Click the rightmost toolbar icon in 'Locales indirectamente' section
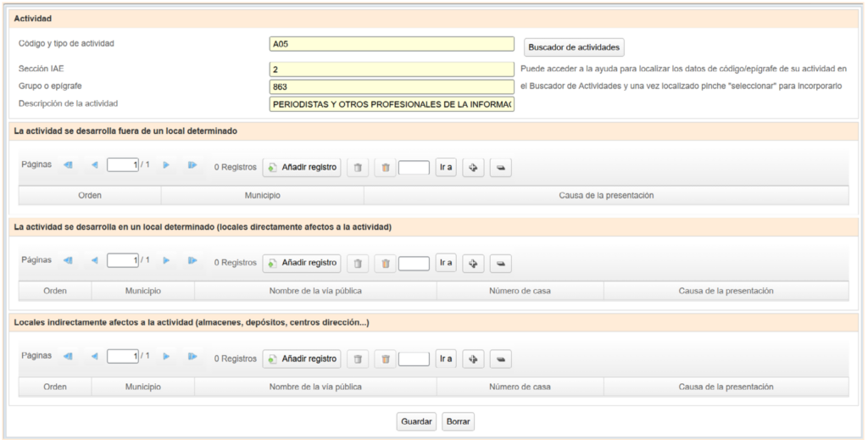The width and height of the screenshot is (868, 440). (x=500, y=359)
